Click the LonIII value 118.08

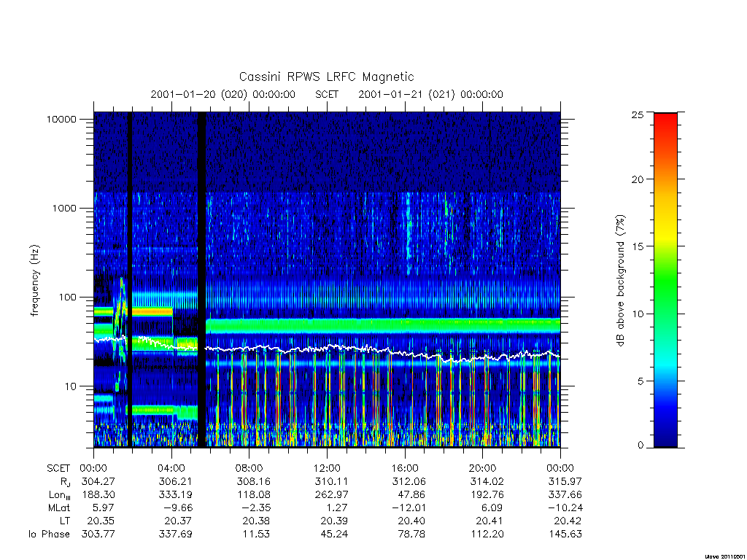coord(253,495)
